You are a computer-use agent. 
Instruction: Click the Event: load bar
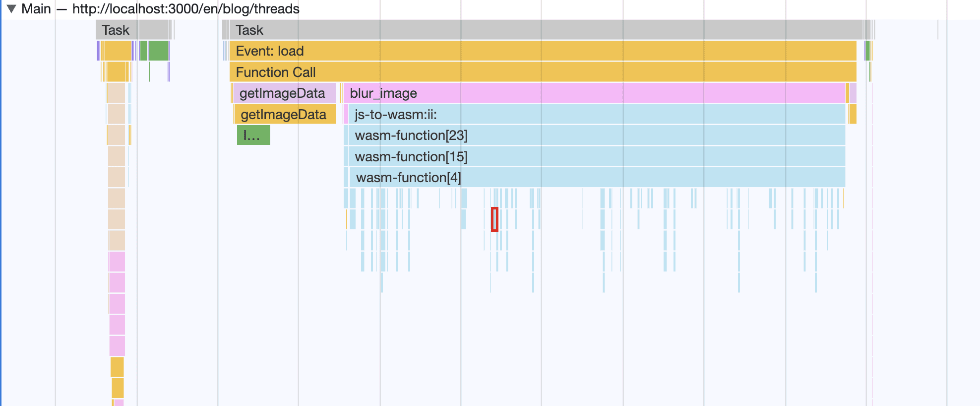[x=543, y=51]
